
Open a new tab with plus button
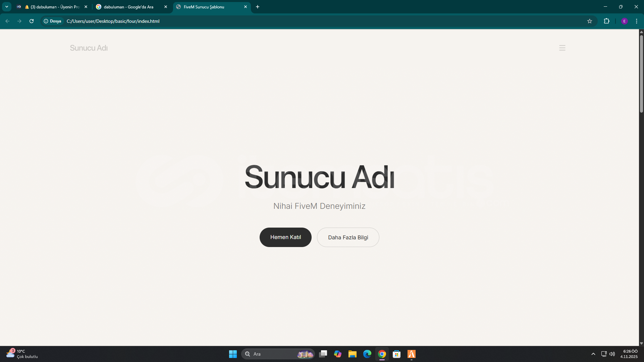click(258, 7)
